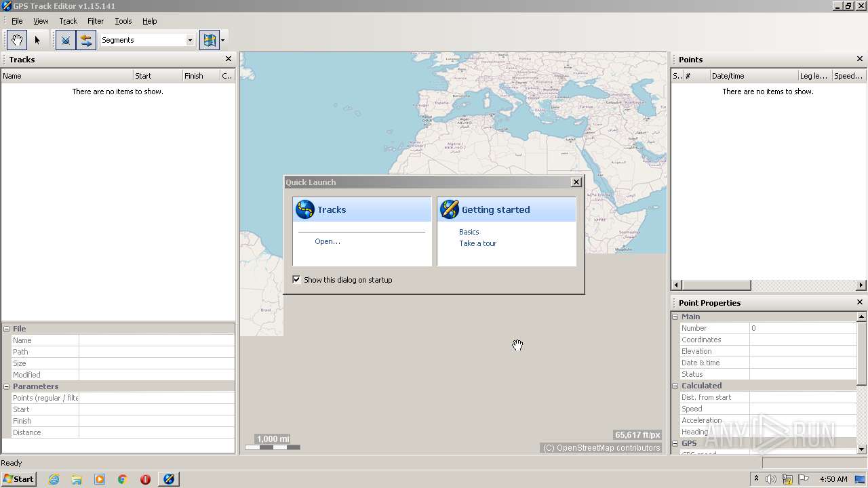
Task: Sort tracks by Name column header
Action: 67,76
